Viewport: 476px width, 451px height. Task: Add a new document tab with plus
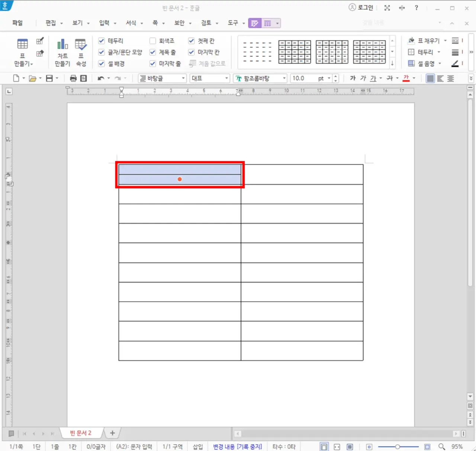112,433
